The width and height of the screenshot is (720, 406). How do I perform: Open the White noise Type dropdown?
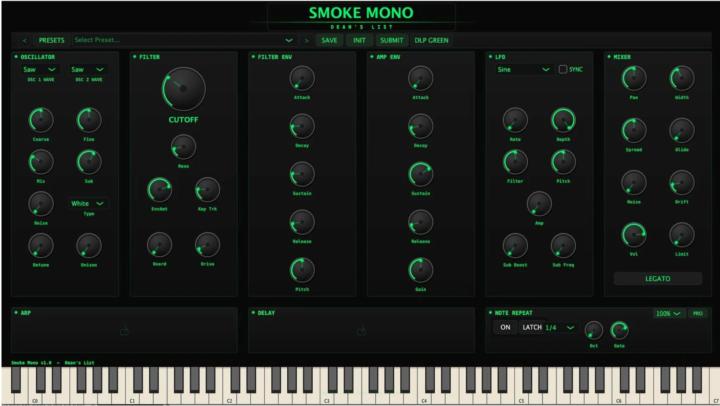coord(88,203)
